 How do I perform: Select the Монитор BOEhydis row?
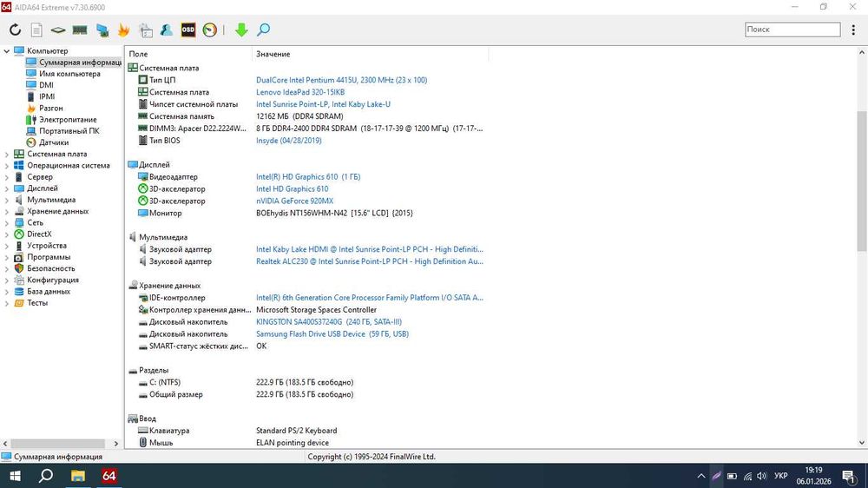(x=308, y=213)
